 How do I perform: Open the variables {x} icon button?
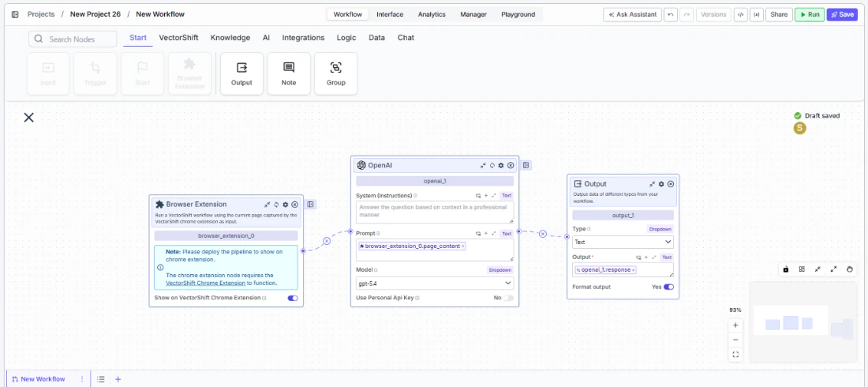click(756, 14)
